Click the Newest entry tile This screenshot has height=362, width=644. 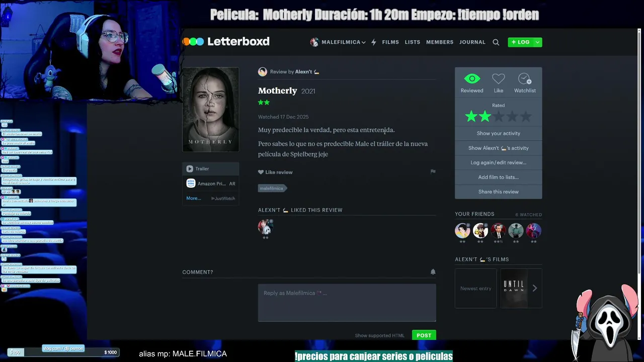pos(475,288)
